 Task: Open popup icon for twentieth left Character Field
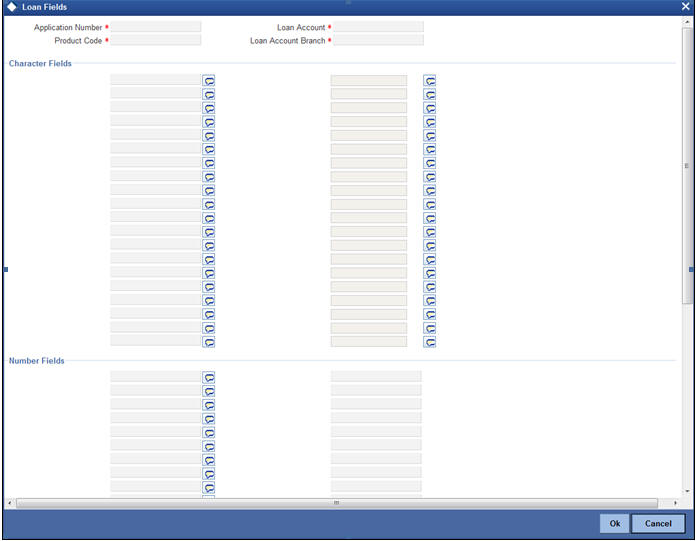click(209, 342)
